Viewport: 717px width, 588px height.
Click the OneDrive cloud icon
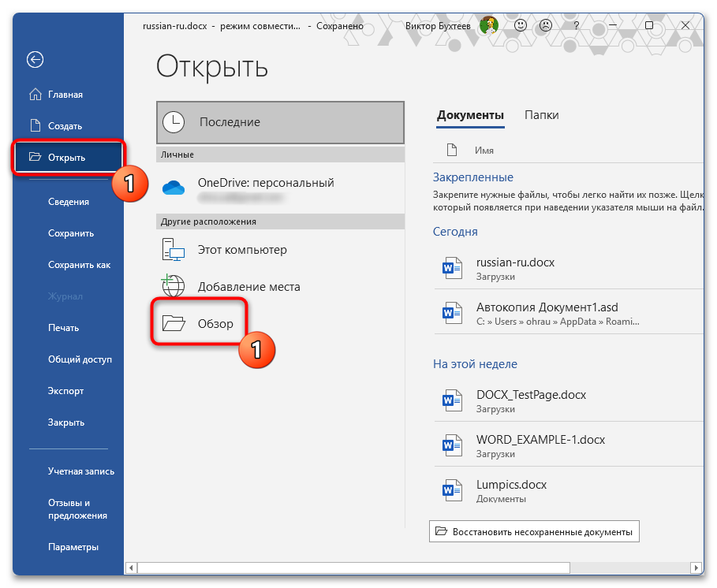(173, 188)
